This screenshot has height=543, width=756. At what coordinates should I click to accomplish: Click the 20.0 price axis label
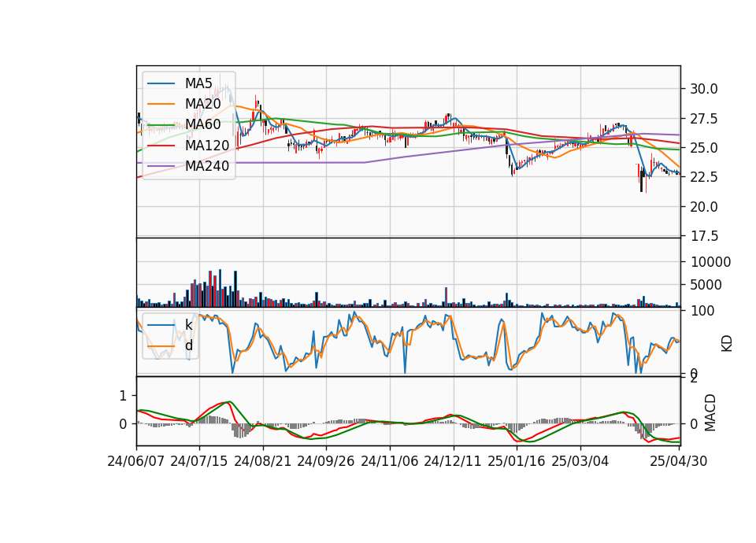(704, 207)
